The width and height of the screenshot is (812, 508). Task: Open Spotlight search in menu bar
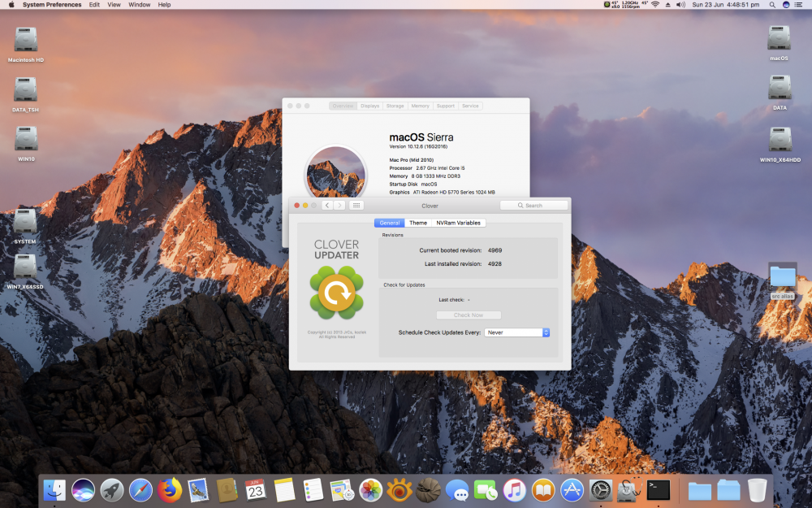772,5
